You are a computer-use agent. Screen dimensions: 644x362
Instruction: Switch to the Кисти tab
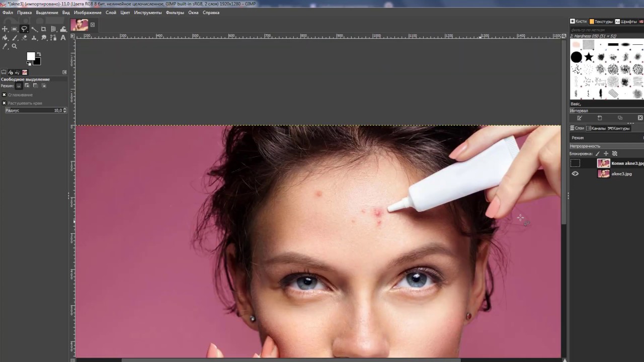579,22
